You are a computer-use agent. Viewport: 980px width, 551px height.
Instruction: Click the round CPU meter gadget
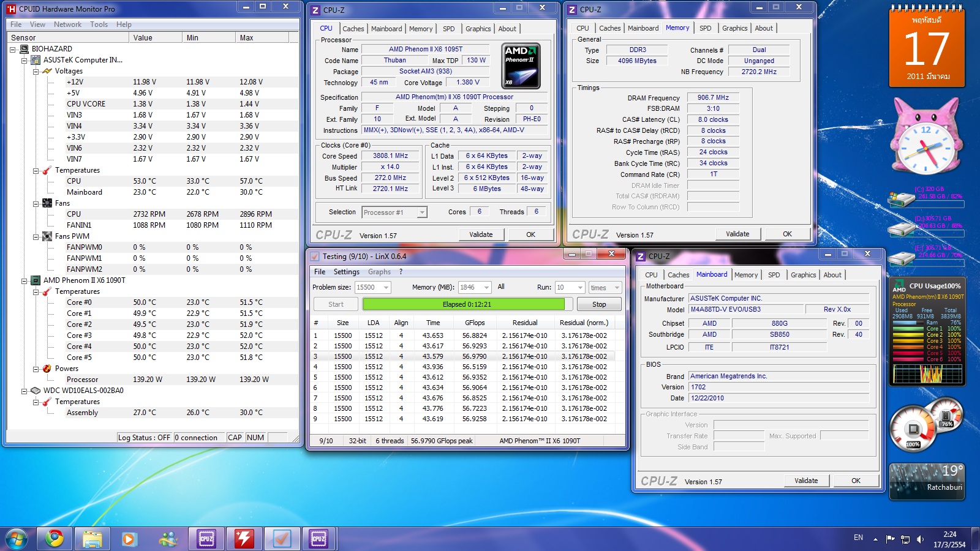pos(913,429)
